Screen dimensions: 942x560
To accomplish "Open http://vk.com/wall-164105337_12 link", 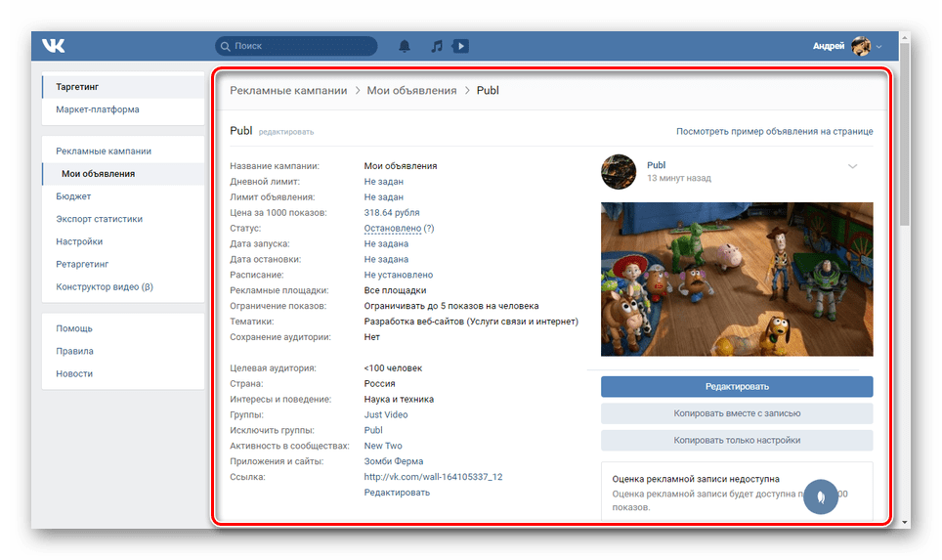I will coord(433,477).
